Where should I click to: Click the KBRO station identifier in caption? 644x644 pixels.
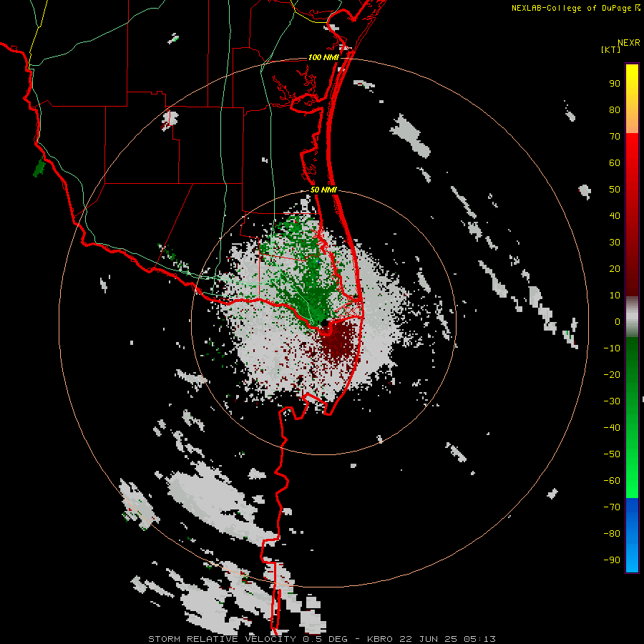coord(380,639)
